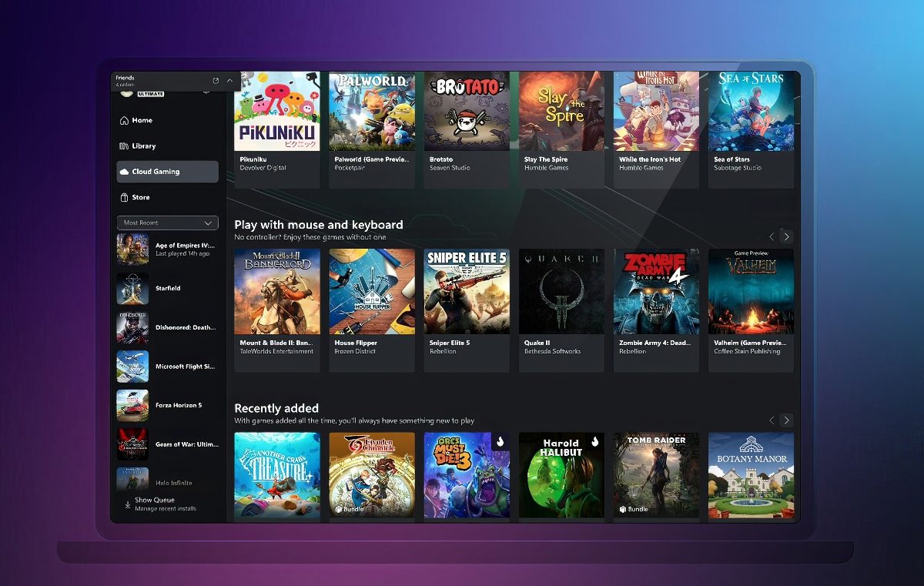Click mouse and keyboard row left arrow

[x=772, y=236]
